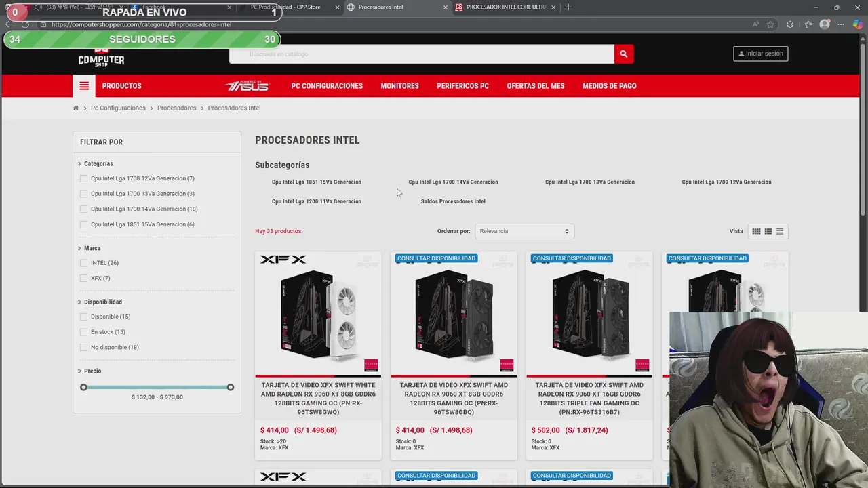Click the Computer Shop logo
Screen dimensions: 868x488
(x=101, y=57)
